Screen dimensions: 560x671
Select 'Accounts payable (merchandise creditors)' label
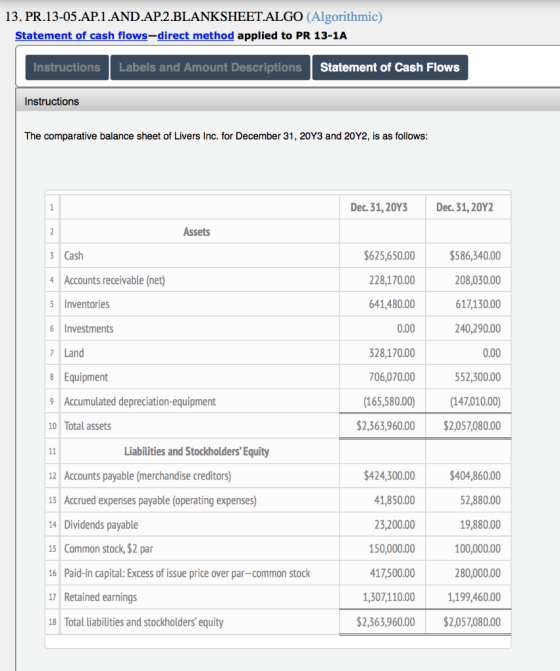click(148, 475)
